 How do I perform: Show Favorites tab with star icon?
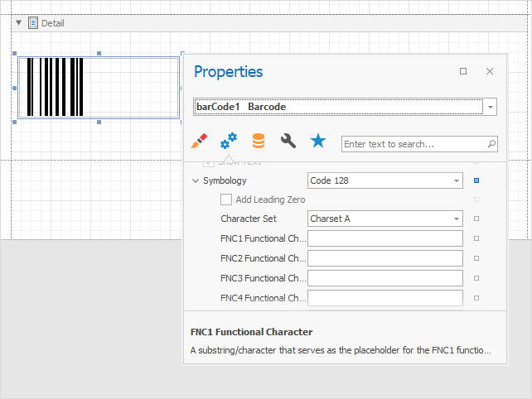(318, 141)
